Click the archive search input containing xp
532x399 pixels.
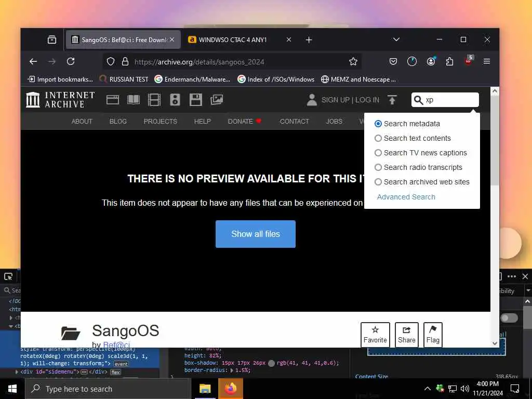click(x=445, y=100)
